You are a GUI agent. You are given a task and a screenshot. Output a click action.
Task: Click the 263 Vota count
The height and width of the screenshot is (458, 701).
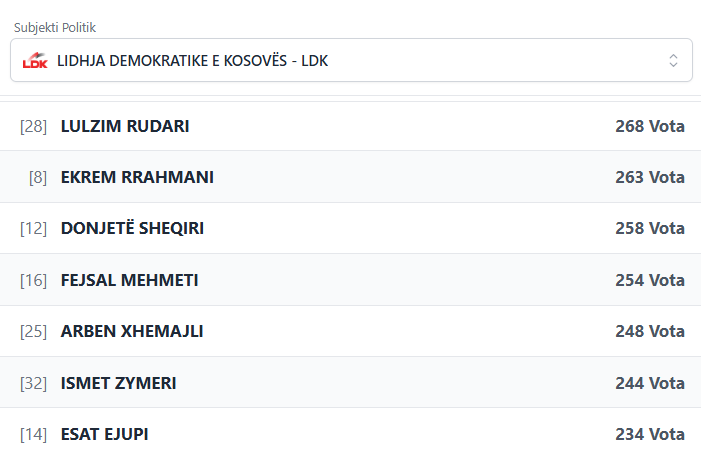pyautogui.click(x=650, y=177)
